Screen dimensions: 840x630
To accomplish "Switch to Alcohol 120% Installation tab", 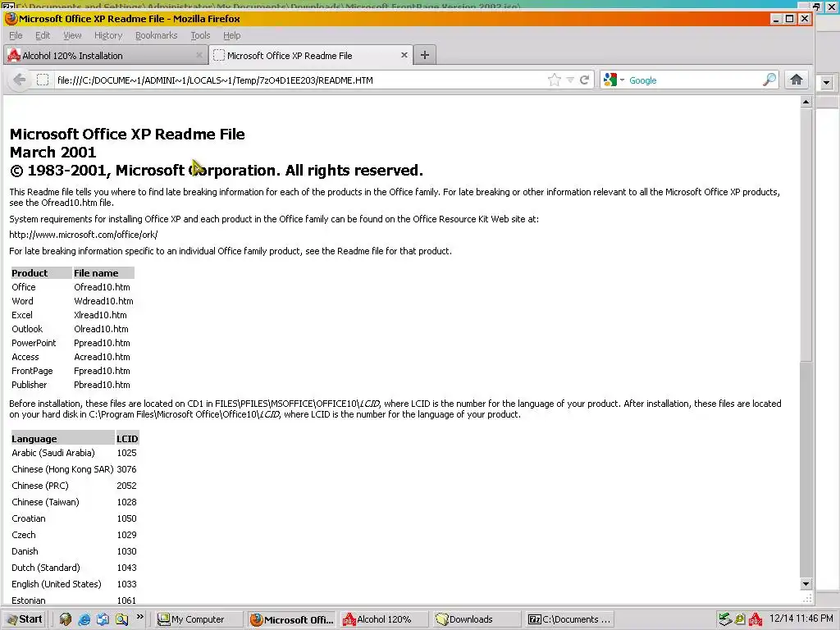I will pos(106,55).
